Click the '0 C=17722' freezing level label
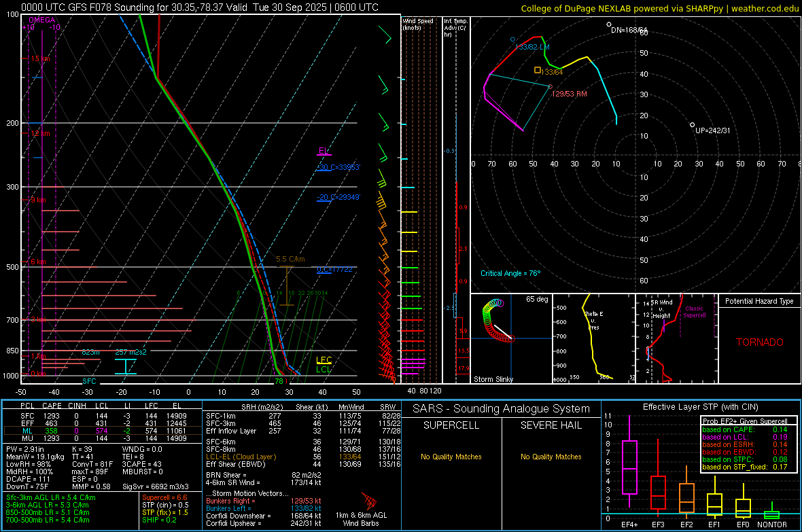This screenshot has width=802, height=532. click(x=334, y=270)
